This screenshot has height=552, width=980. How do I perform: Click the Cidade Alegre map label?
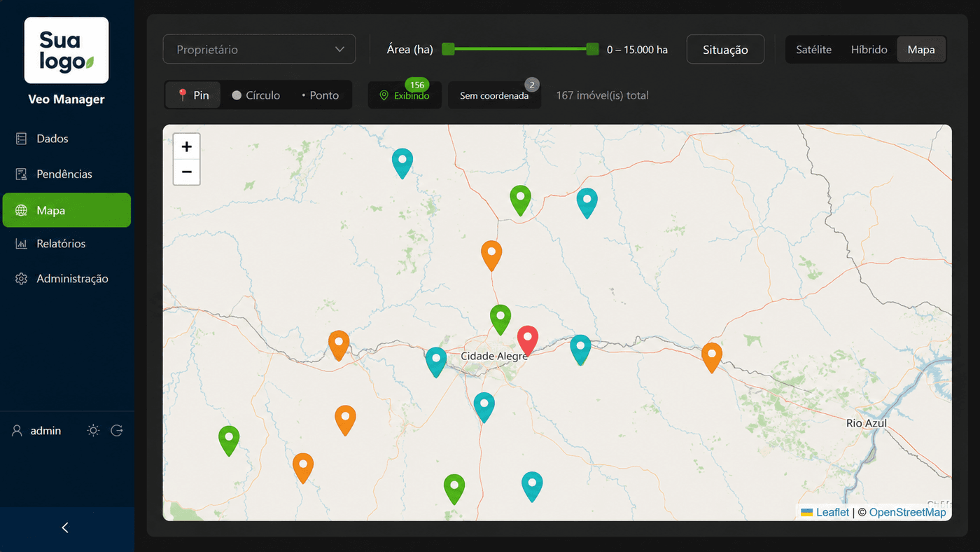pyautogui.click(x=493, y=357)
